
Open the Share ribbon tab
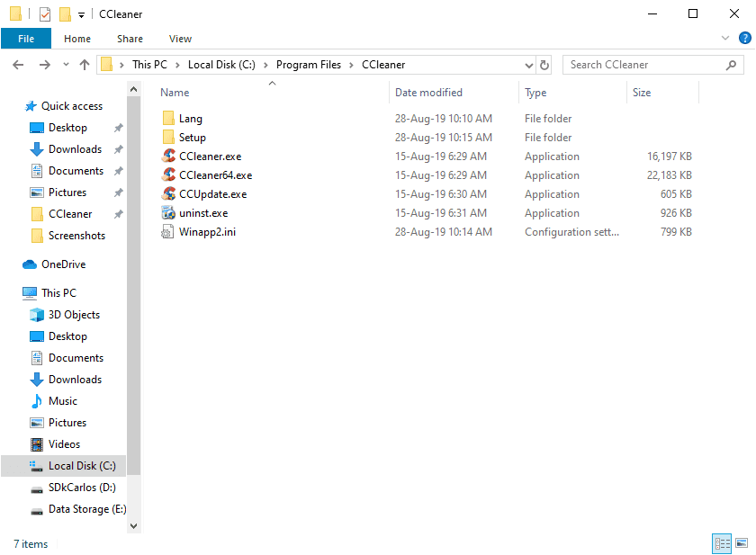click(x=130, y=39)
